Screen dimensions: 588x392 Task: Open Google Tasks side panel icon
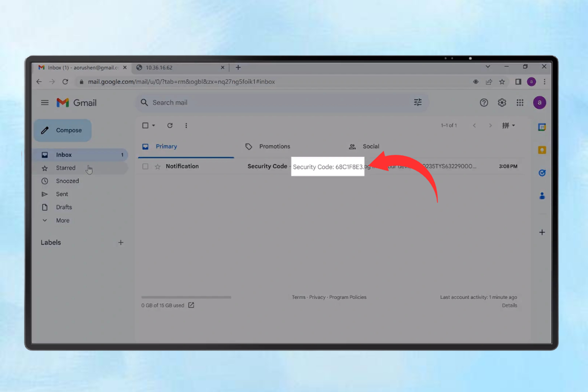pos(542,173)
